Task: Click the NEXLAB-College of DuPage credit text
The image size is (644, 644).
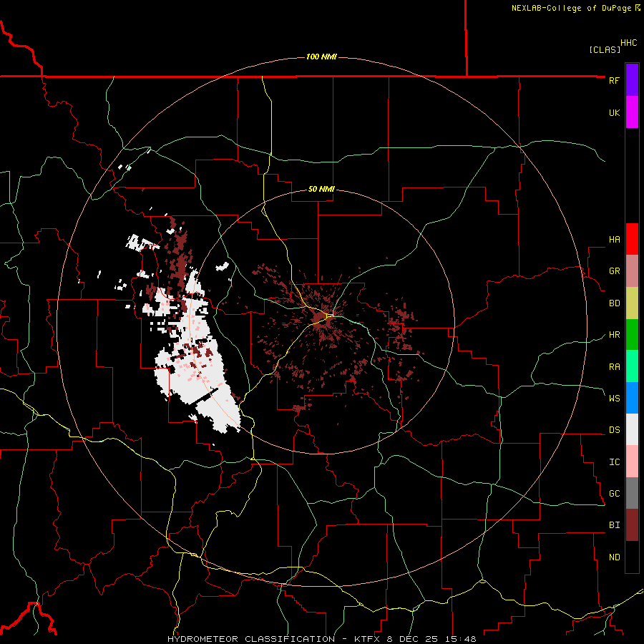Action: click(x=571, y=8)
